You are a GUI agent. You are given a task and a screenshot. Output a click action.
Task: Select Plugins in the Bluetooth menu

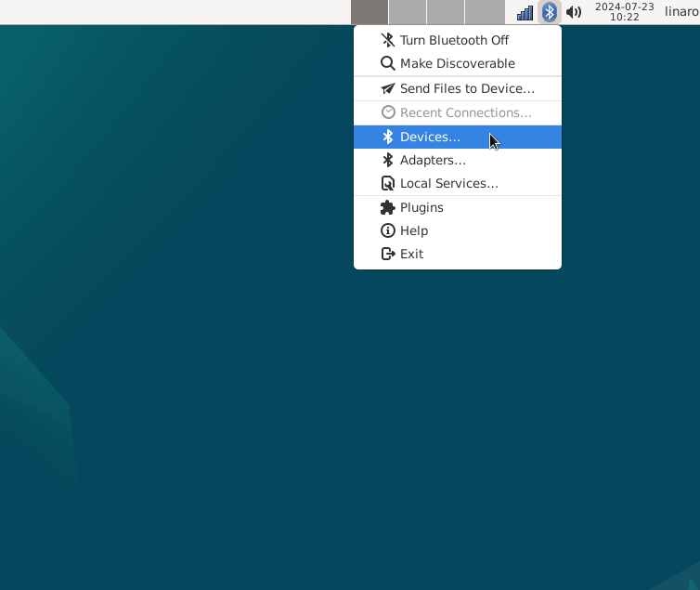(458, 207)
